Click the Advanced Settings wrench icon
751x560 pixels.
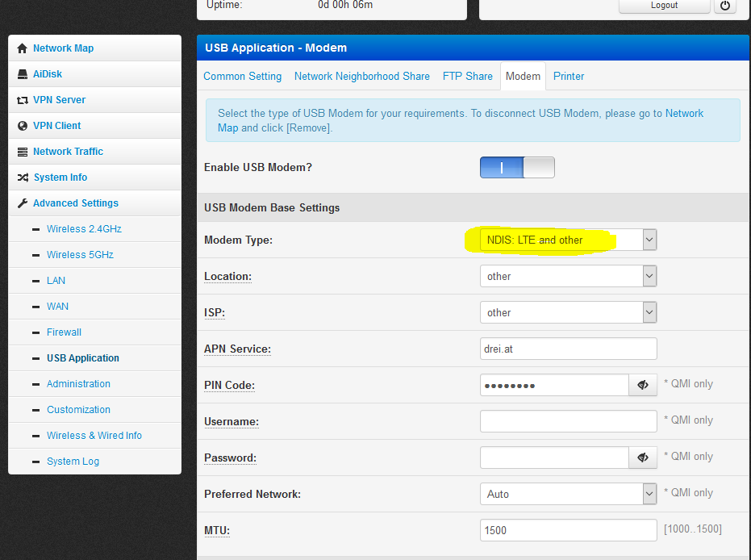coord(23,203)
